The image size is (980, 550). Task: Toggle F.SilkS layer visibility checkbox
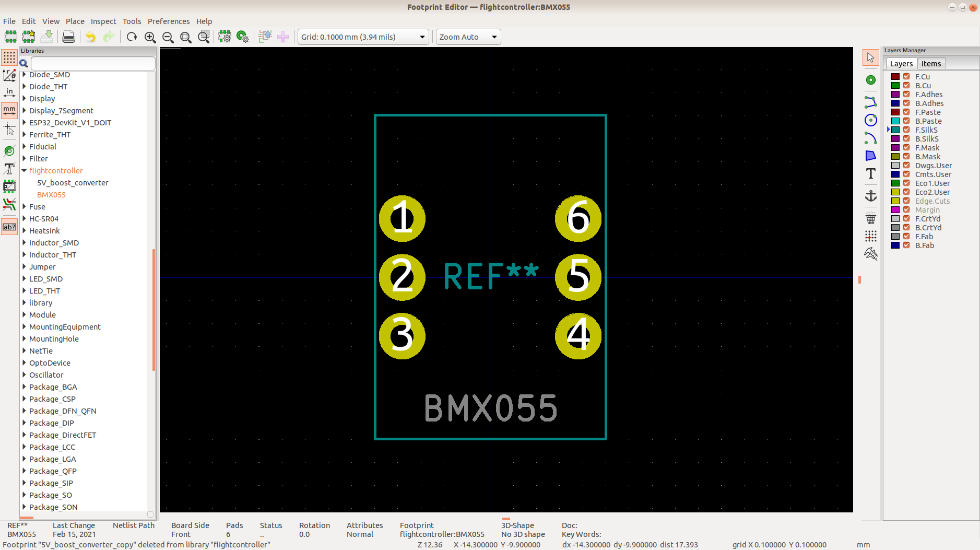pos(906,130)
